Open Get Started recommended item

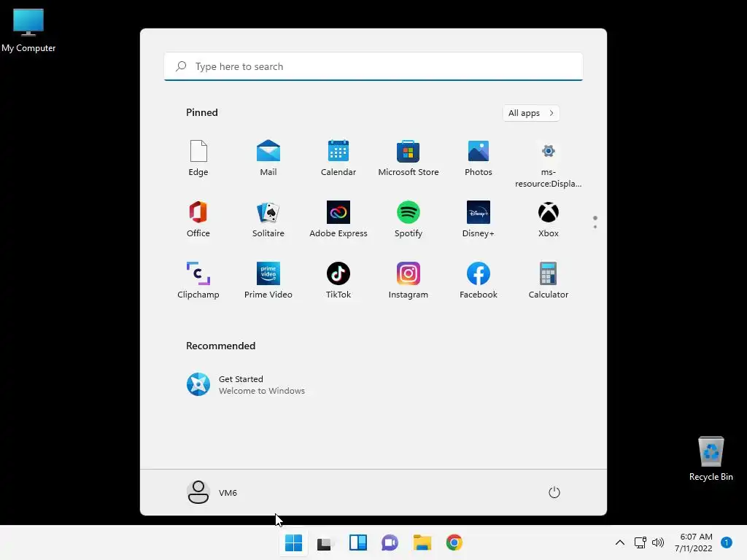pos(246,384)
